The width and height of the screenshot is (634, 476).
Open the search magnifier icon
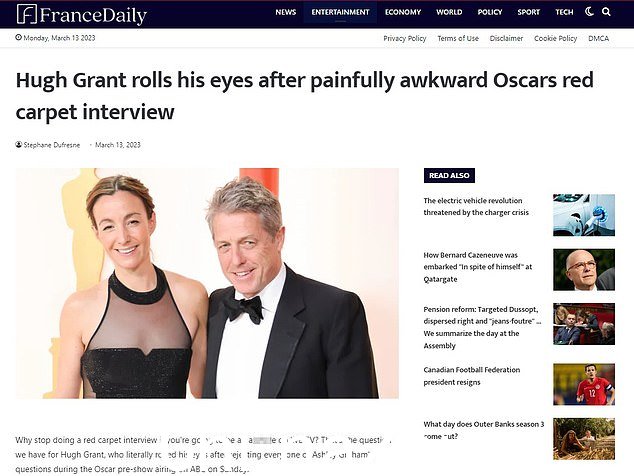606,12
